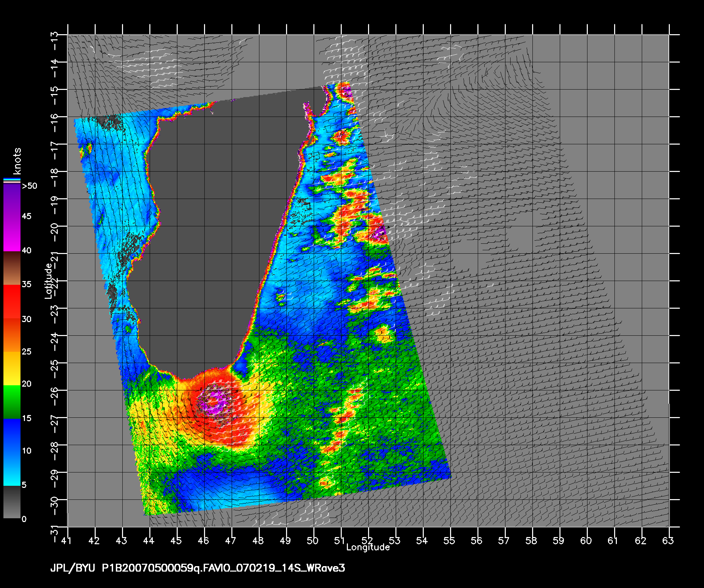This screenshot has width=704, height=588.
Task: Click the colorbar '0' tick label
Action: pyautogui.click(x=24, y=519)
